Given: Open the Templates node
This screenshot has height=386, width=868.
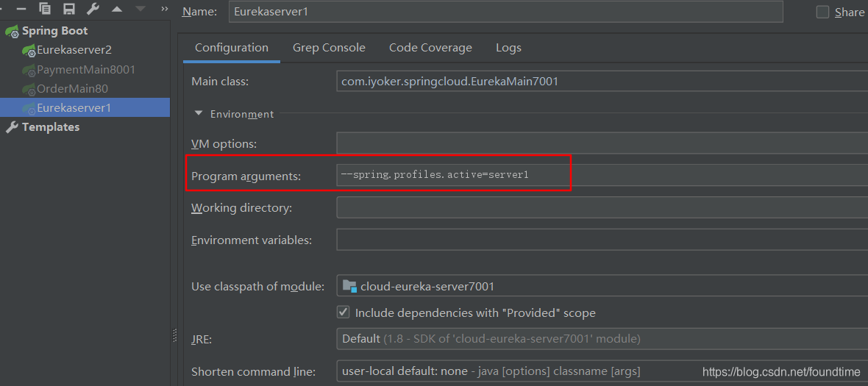Looking at the screenshot, I should pyautogui.click(x=51, y=126).
